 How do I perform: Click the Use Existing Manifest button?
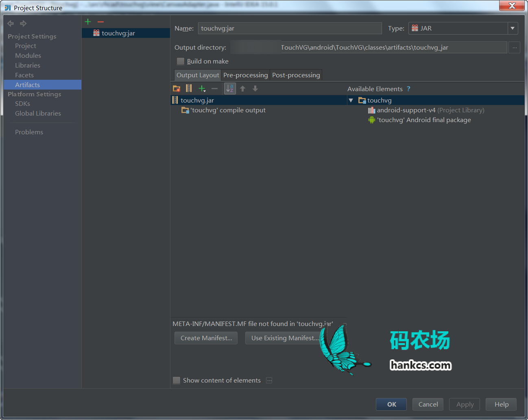(285, 338)
